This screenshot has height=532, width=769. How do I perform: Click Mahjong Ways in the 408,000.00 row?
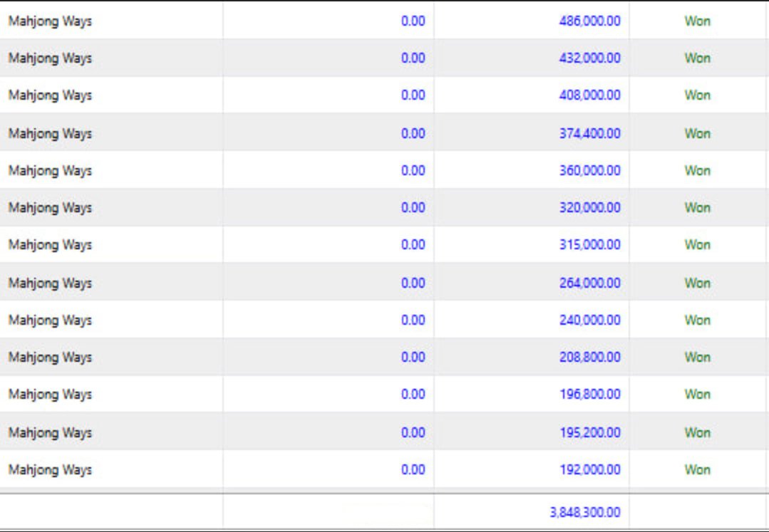pos(50,95)
